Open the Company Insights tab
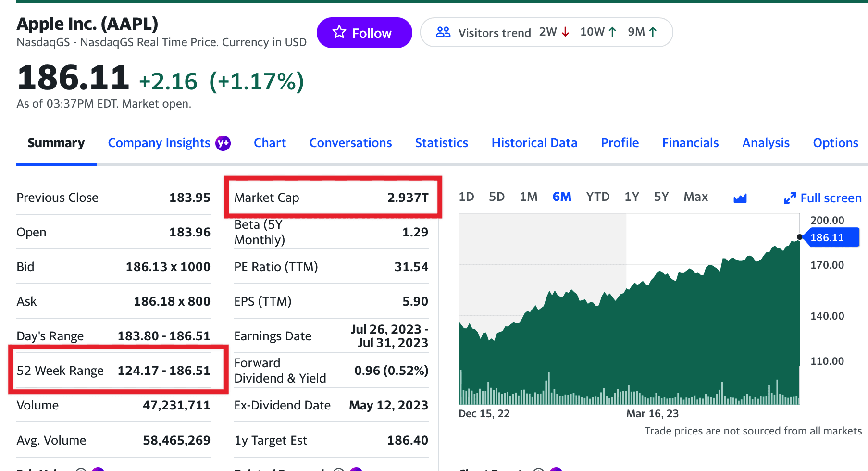 coord(159,143)
